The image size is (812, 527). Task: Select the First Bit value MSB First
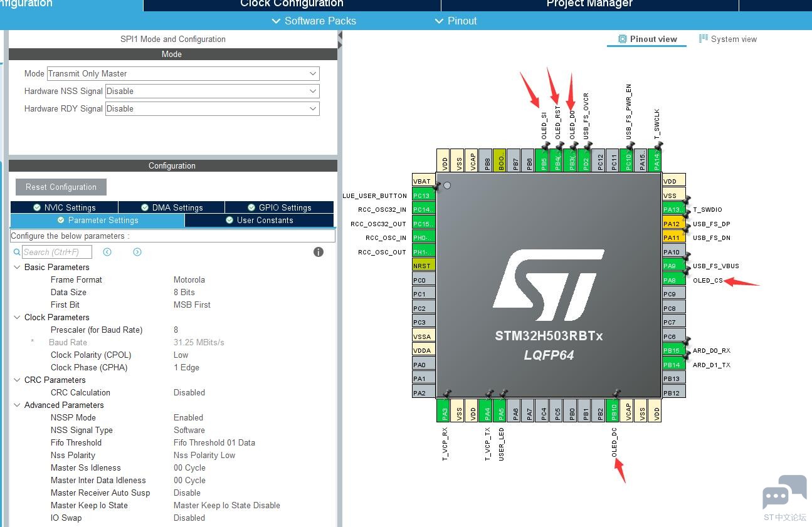coord(192,305)
